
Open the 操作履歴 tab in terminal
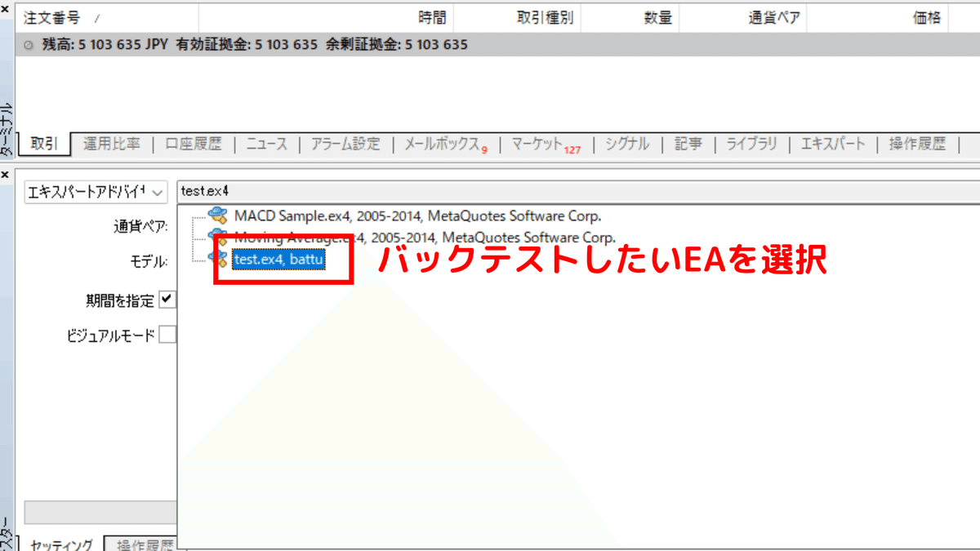coord(917,144)
